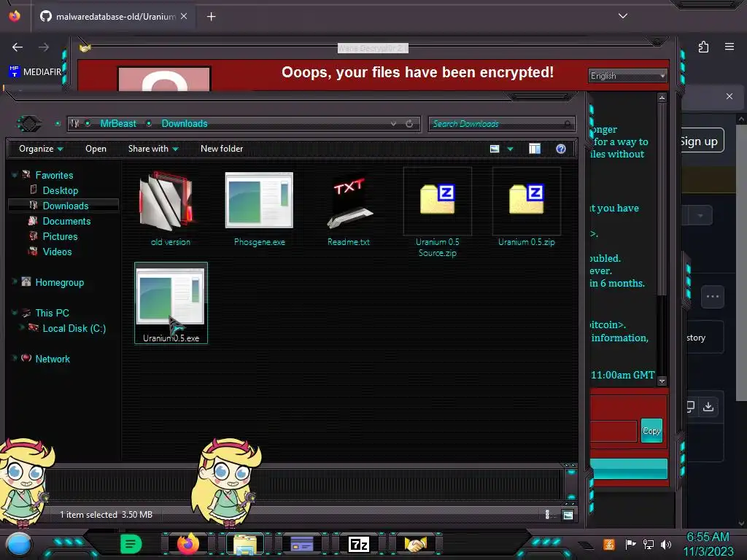Collapse the This PC tree arrow
The height and width of the screenshot is (560, 747).
coord(15,313)
